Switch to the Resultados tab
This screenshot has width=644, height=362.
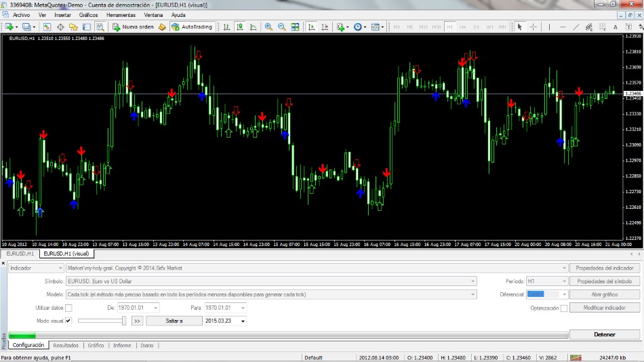pyautogui.click(x=66, y=345)
